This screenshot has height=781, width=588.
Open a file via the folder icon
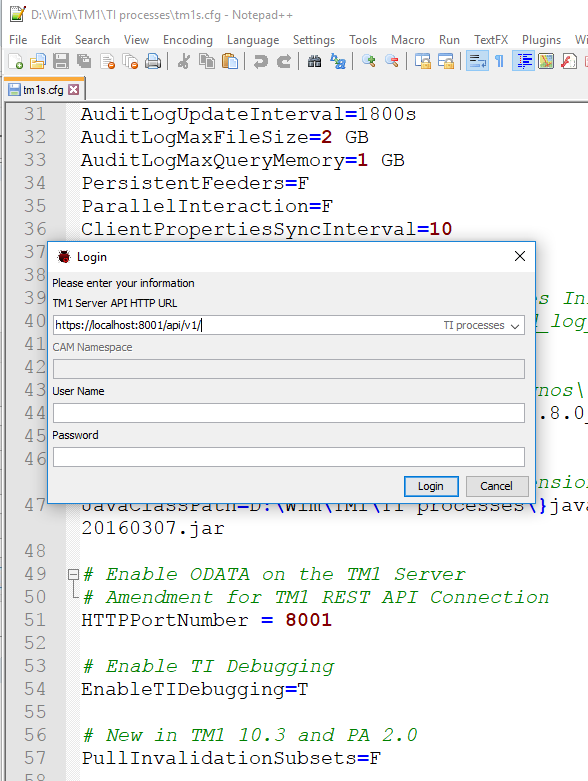[x=38, y=61]
